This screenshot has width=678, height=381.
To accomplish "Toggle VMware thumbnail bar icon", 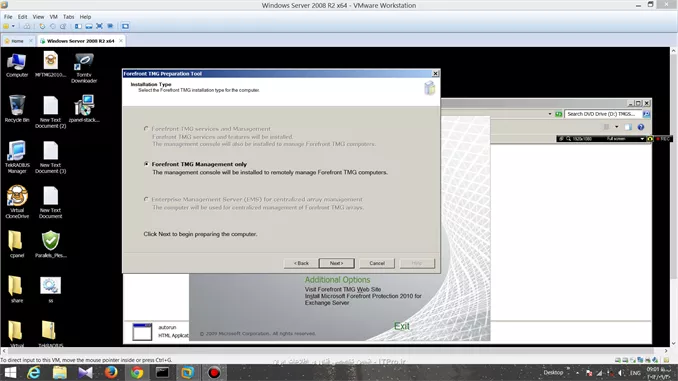I will pos(89,26).
